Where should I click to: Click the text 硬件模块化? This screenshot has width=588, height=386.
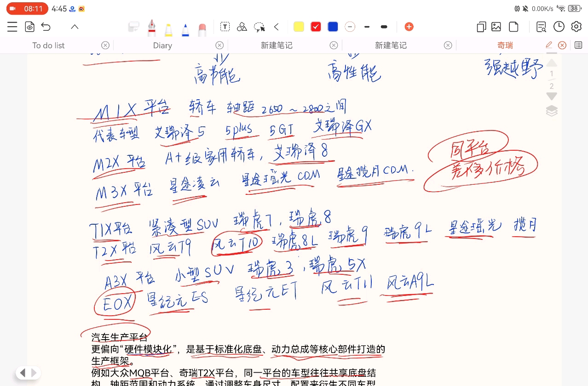coord(148,349)
